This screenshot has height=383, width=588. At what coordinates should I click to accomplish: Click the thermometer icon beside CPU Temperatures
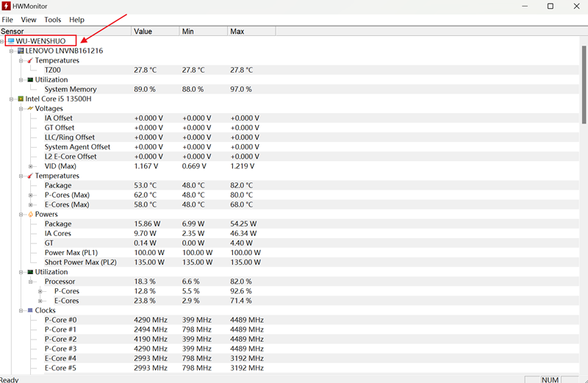pos(30,176)
